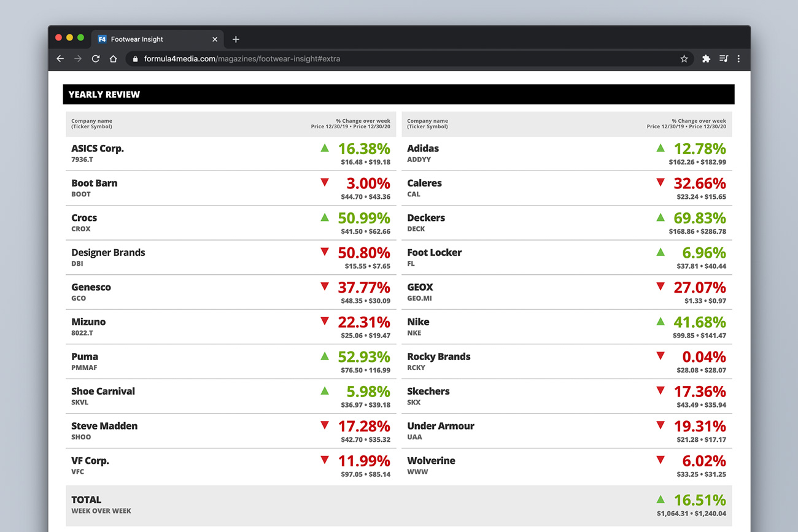The image size is (798, 532).
Task: Select the Under Armour company name
Action: pyautogui.click(x=441, y=426)
